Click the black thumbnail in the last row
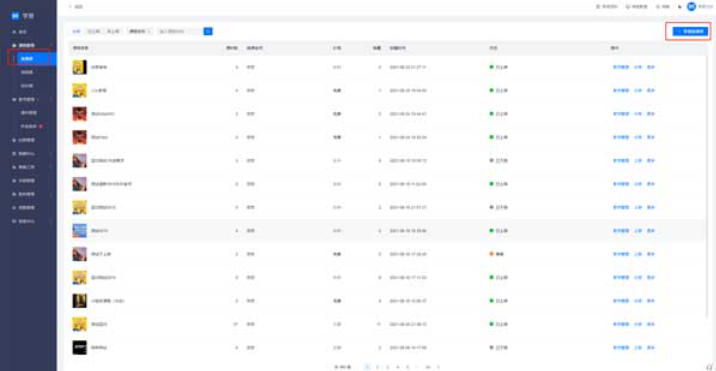This screenshot has height=371, width=716. pos(79,347)
